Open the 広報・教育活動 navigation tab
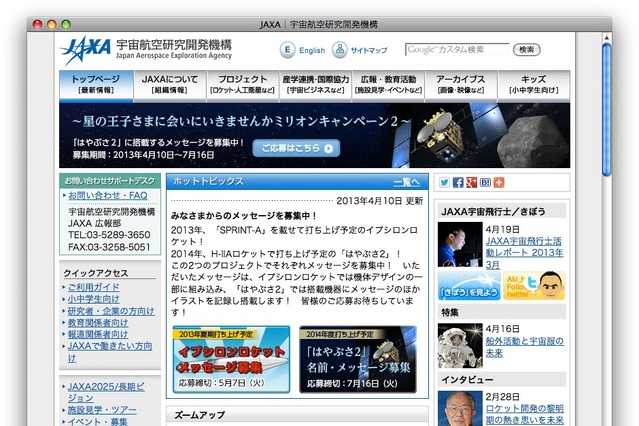This screenshot has width=639, height=426. (388, 84)
